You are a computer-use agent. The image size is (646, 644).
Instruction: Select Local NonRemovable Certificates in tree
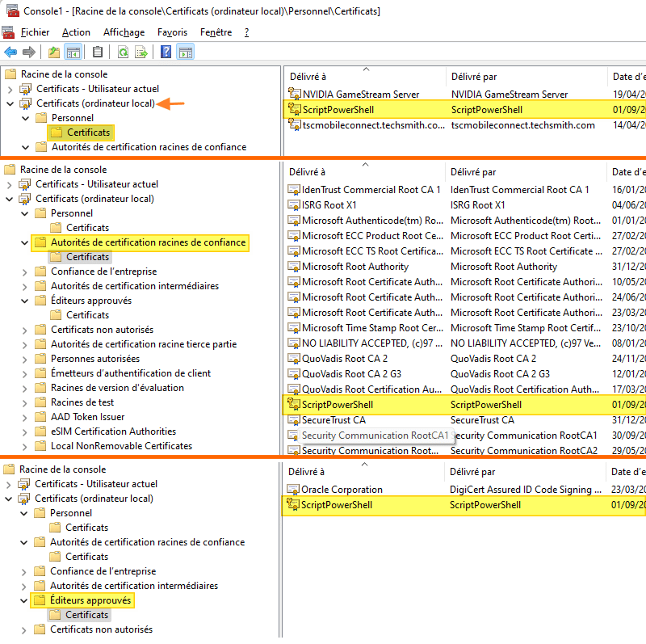121,446
